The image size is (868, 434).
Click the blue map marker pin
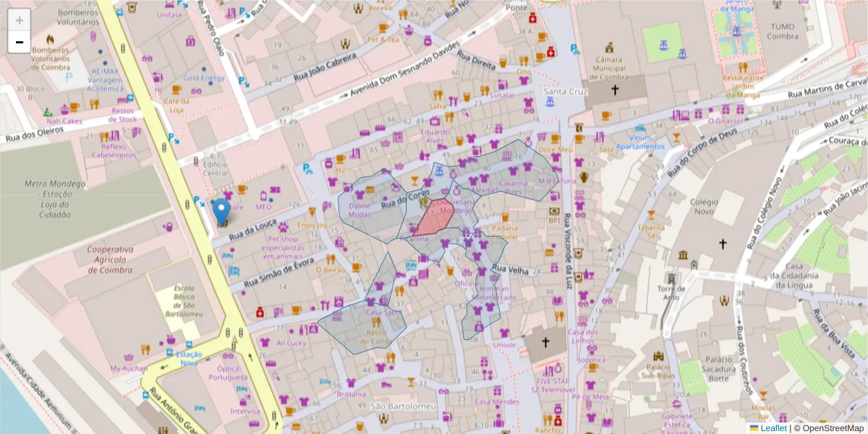222,208
